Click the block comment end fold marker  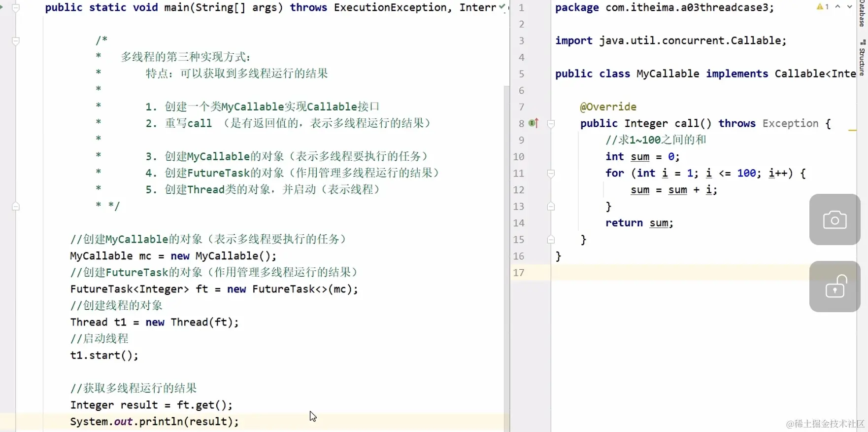click(x=16, y=206)
